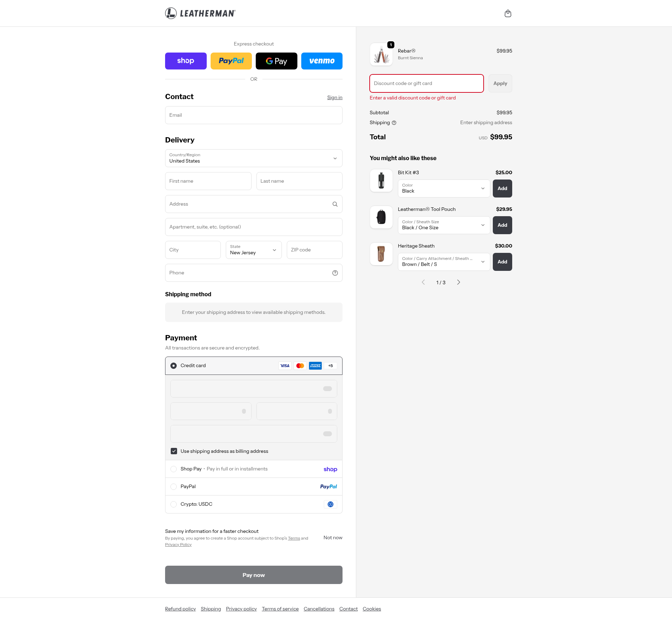Viewport: 672px width, 620px height.
Task: Select the PayPal payment radio option
Action: coord(174,487)
